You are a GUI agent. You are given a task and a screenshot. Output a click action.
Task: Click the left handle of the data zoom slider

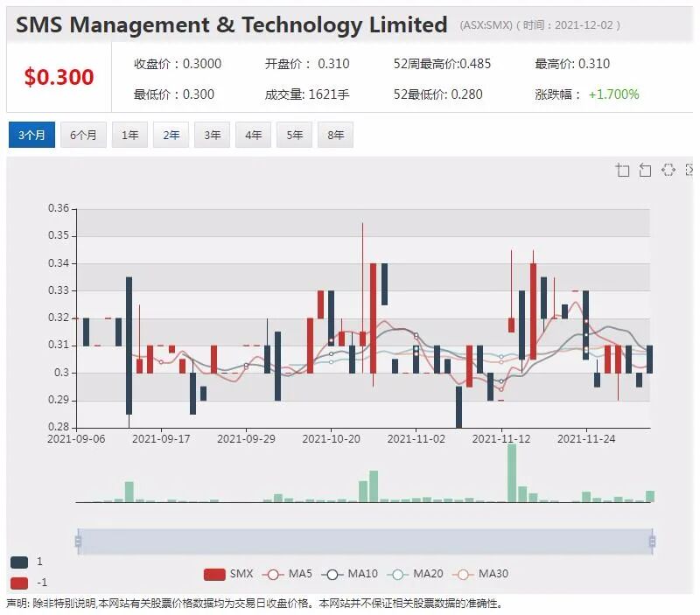click(78, 542)
